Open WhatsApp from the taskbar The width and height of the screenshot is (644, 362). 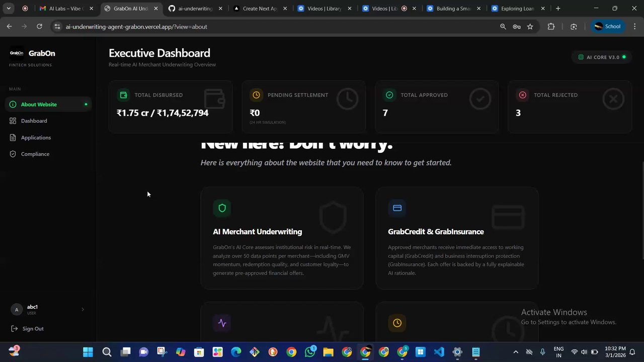[310, 352]
